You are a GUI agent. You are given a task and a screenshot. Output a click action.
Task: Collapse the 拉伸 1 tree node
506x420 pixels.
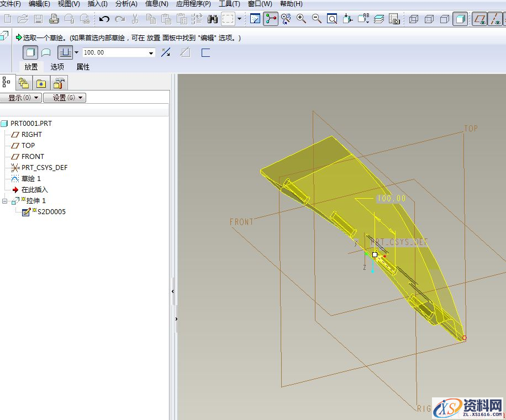(x=5, y=201)
